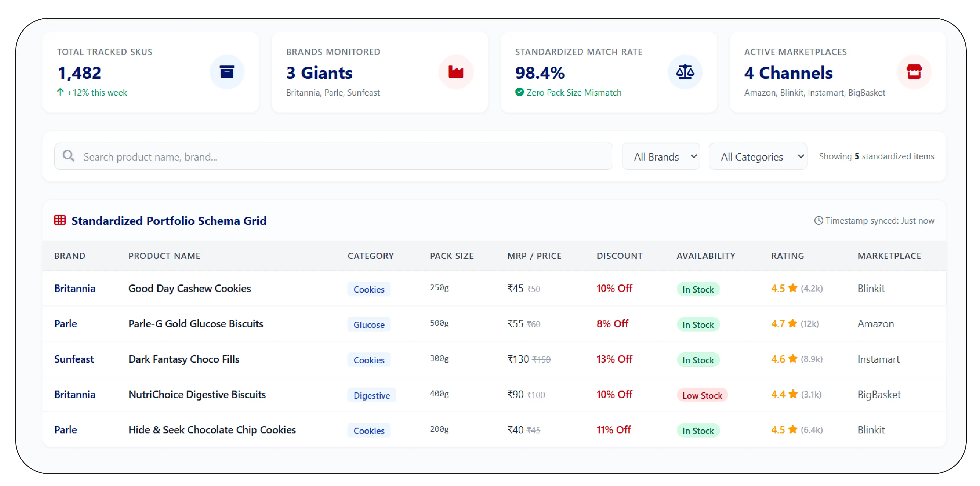The image size is (980, 486).
Task: Click In Stock badge in Dark Fantasy row
Action: click(x=698, y=360)
